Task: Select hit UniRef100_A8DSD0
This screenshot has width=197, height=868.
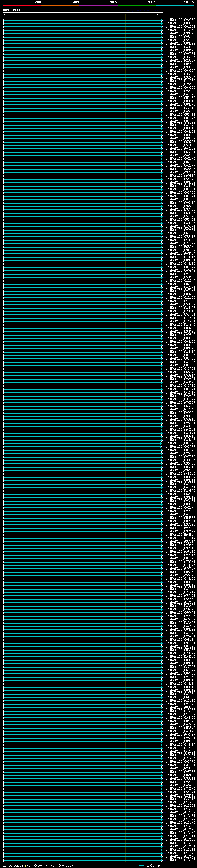Action: (x=180, y=707)
